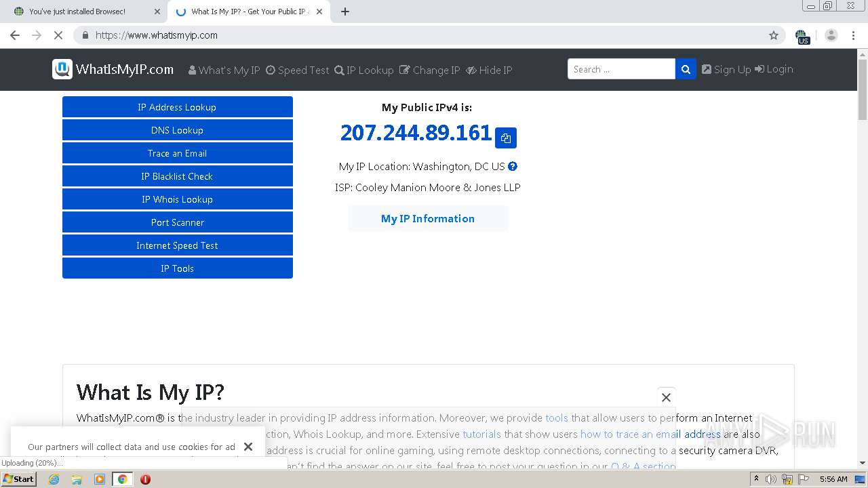Dismiss the cookies notice with X
868x488 pixels.
click(x=248, y=447)
